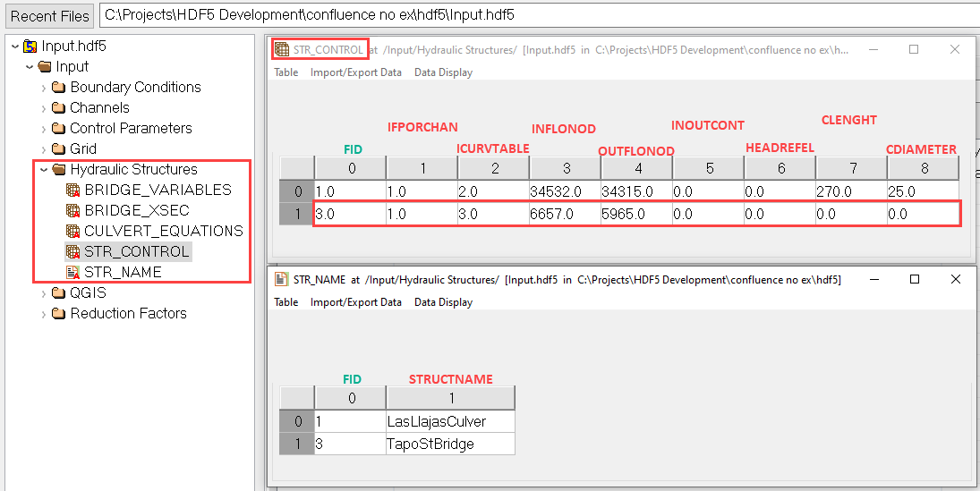
Task: Expand the QGIS group node
Action: pos(43,292)
